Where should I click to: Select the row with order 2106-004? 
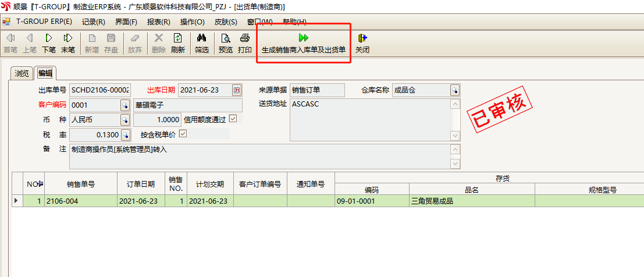[81, 201]
